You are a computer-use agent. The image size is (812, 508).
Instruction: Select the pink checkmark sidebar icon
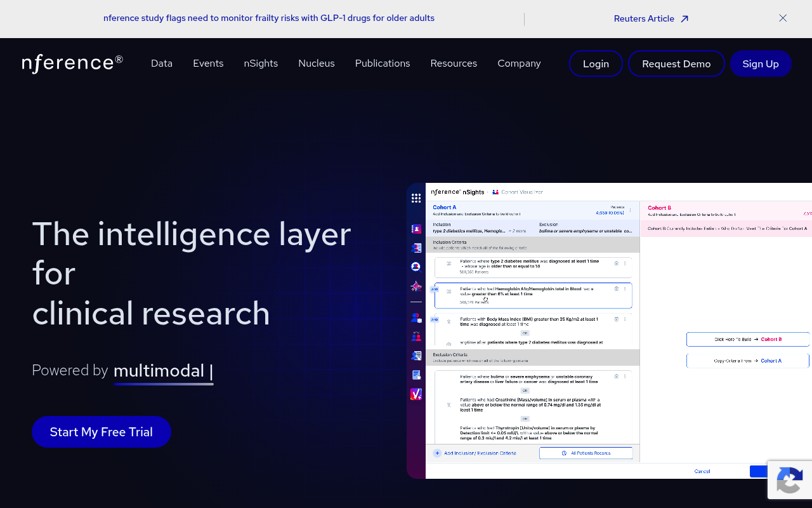tap(416, 394)
